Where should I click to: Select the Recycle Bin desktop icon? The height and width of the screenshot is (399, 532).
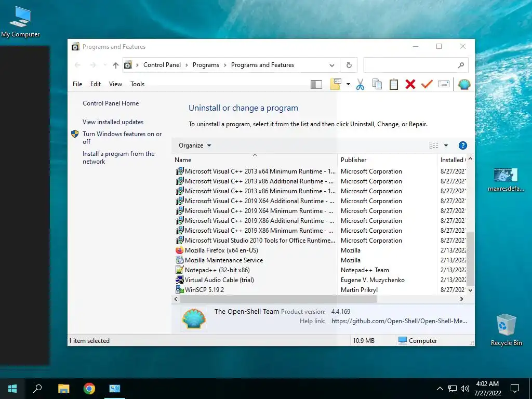pos(506,330)
